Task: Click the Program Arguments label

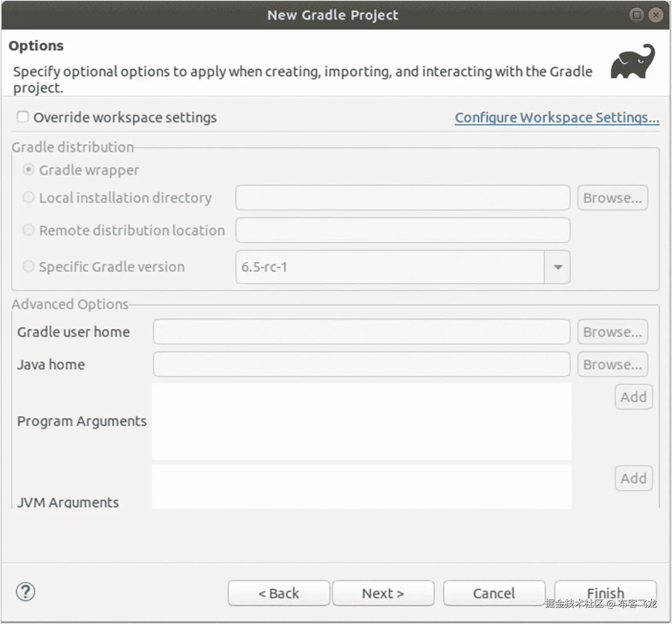Action: [82, 421]
